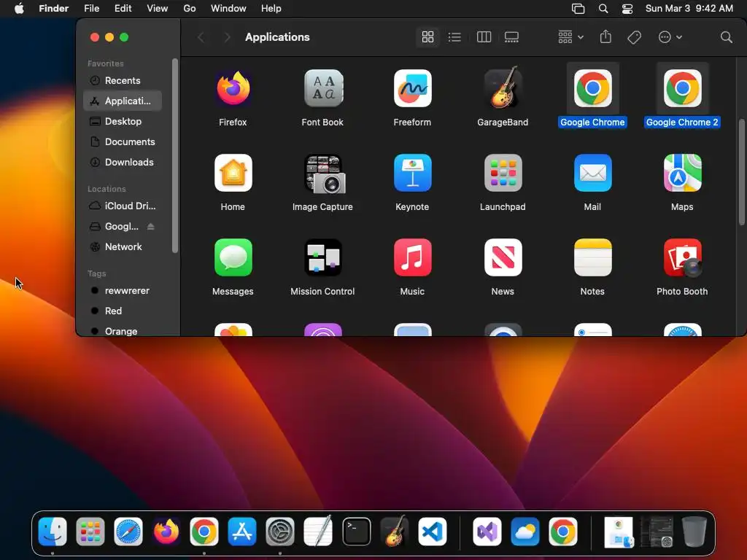Viewport: 747px width, 560px height.
Task: Switch to list view
Action: (x=454, y=37)
